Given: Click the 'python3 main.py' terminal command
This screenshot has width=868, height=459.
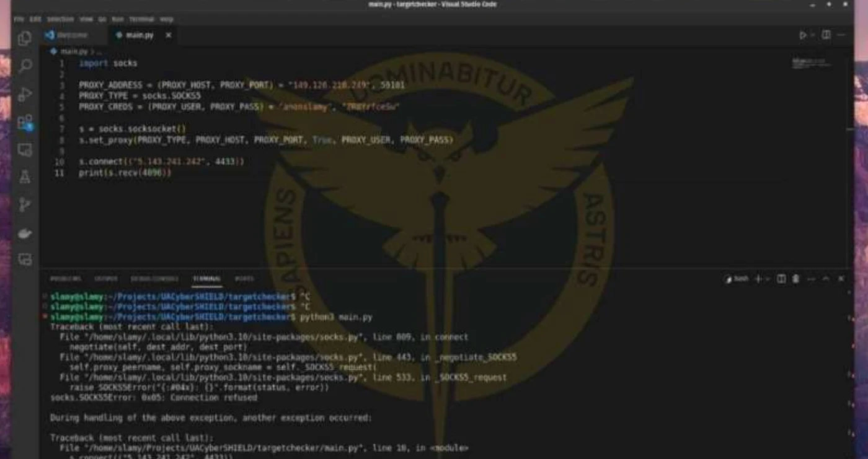Looking at the screenshot, I should coord(336,317).
